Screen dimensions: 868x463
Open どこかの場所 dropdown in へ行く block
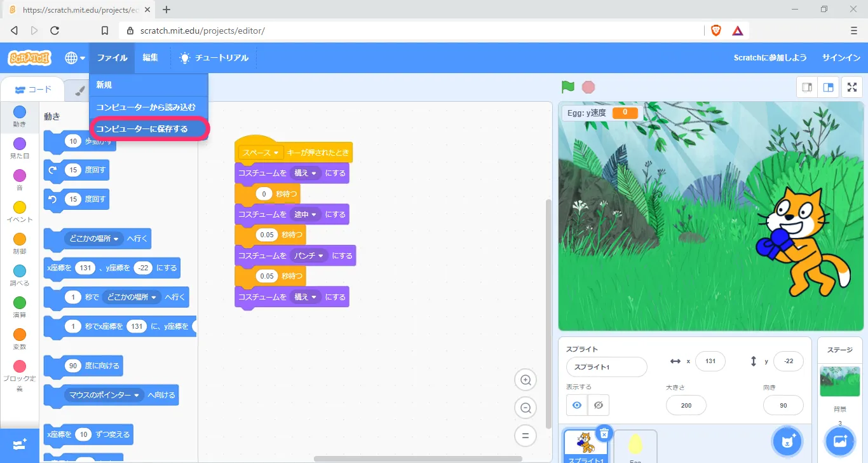click(x=94, y=239)
